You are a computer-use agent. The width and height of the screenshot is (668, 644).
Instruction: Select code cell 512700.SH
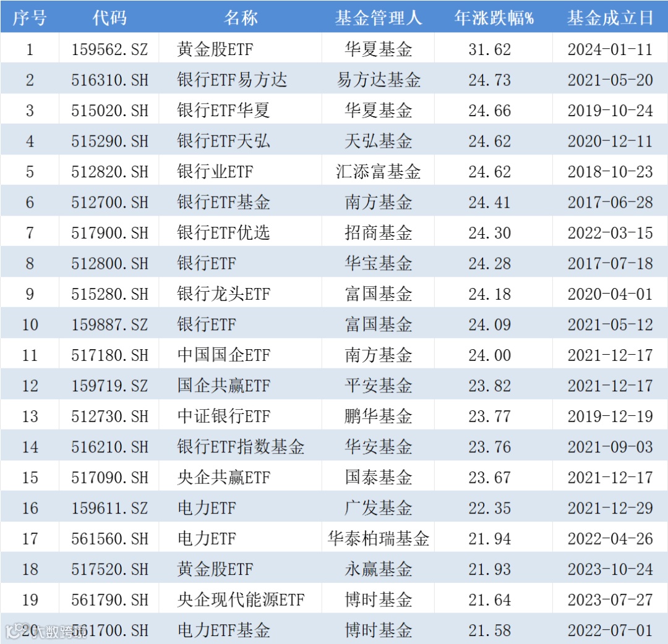(109, 202)
